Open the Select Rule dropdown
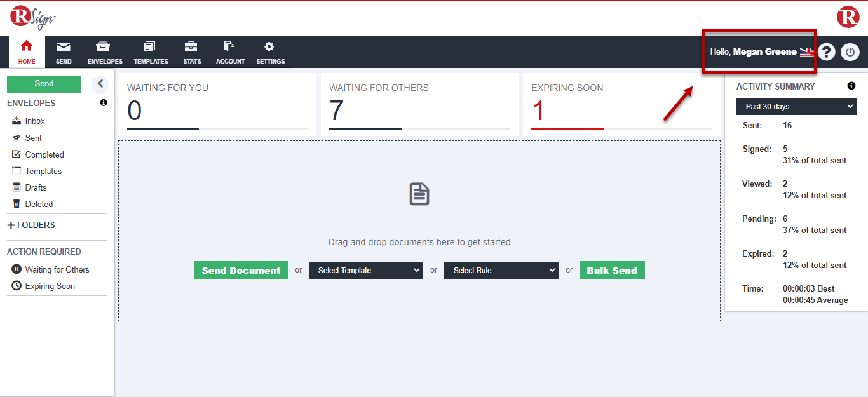868x397 pixels. (501, 270)
